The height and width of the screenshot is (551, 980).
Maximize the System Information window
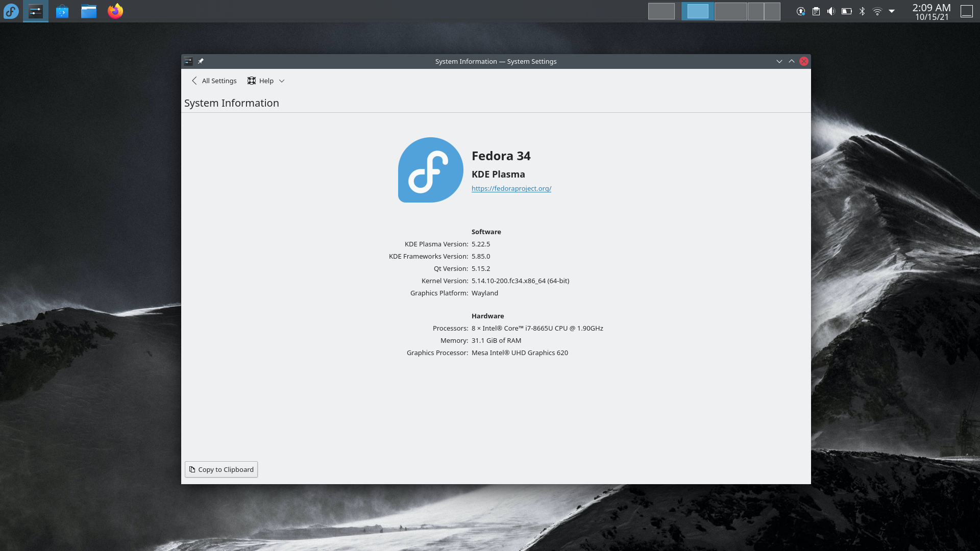[x=792, y=61]
